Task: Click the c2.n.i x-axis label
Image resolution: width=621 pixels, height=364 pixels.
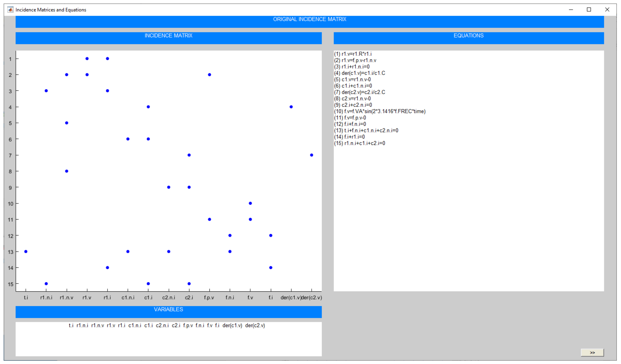Action: tap(169, 297)
